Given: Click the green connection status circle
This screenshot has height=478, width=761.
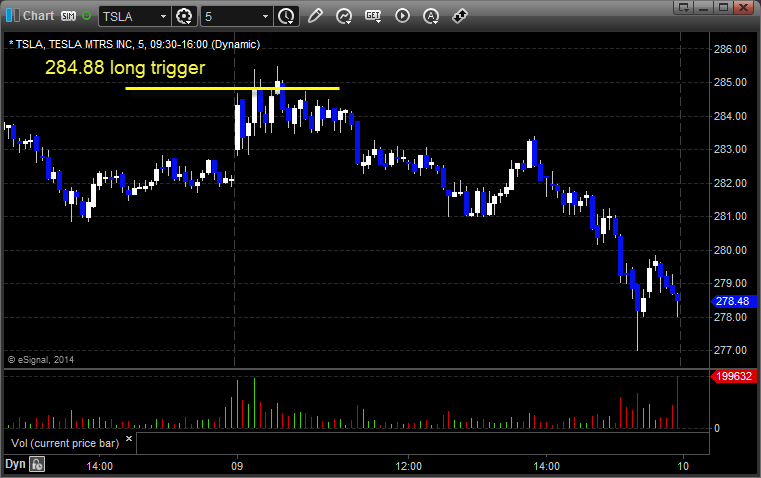Looking at the screenshot, I should tap(86, 16).
